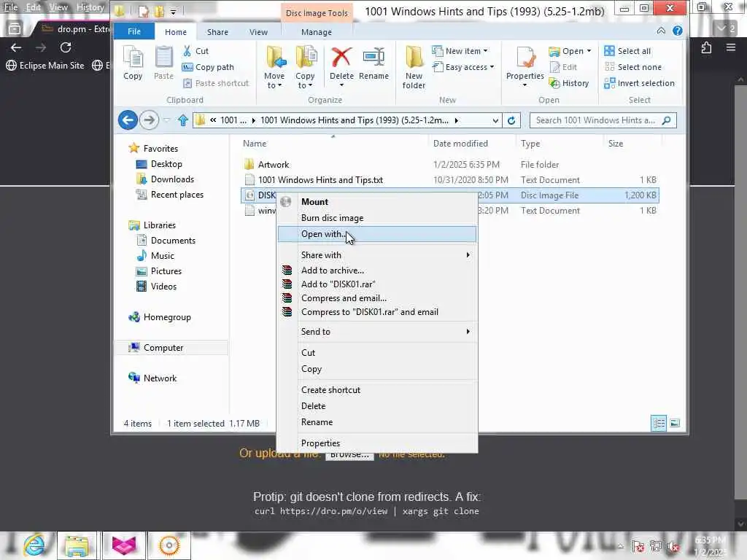Open Internet Explorer from taskbar
Image resolution: width=747 pixels, height=560 pixels.
point(35,545)
